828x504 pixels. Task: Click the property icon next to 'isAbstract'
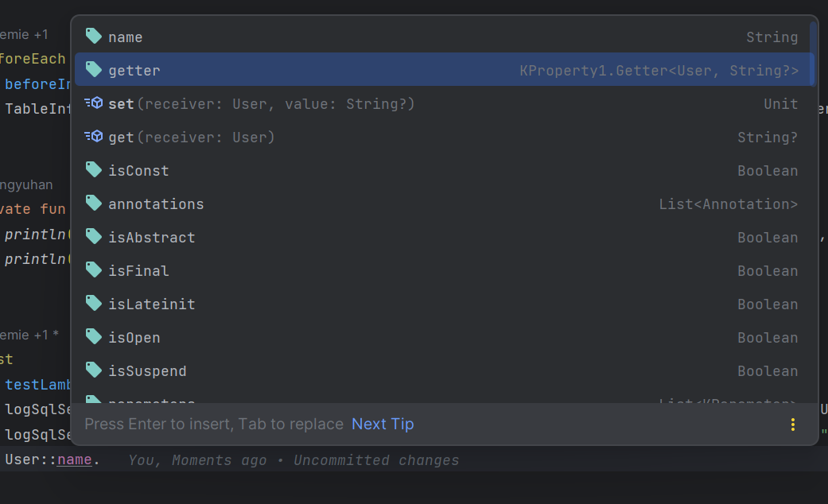pyautogui.click(x=94, y=237)
